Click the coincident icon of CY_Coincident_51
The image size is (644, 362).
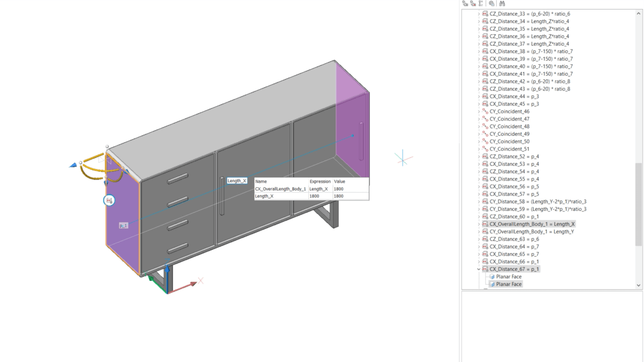pyautogui.click(x=485, y=149)
